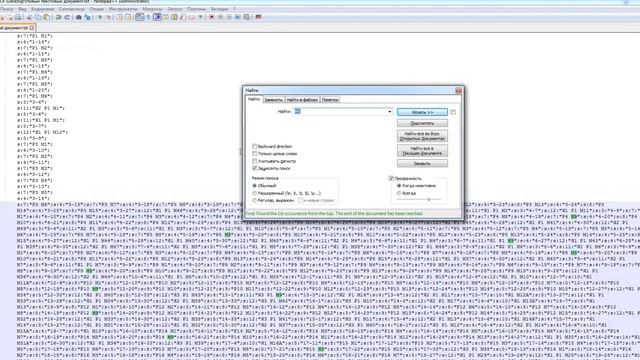The image size is (640, 360).
Task: Click the Cut toolbar icon
Action: pyautogui.click(x=29, y=17)
